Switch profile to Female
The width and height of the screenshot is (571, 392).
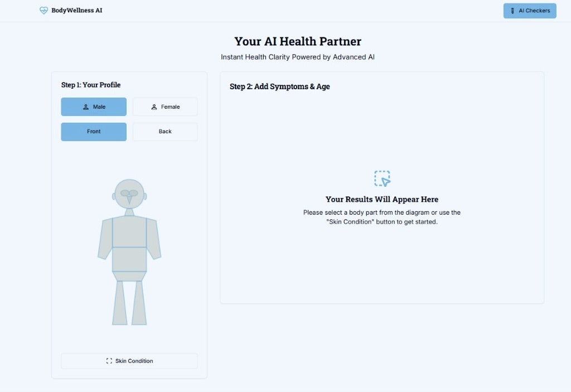pyautogui.click(x=165, y=107)
